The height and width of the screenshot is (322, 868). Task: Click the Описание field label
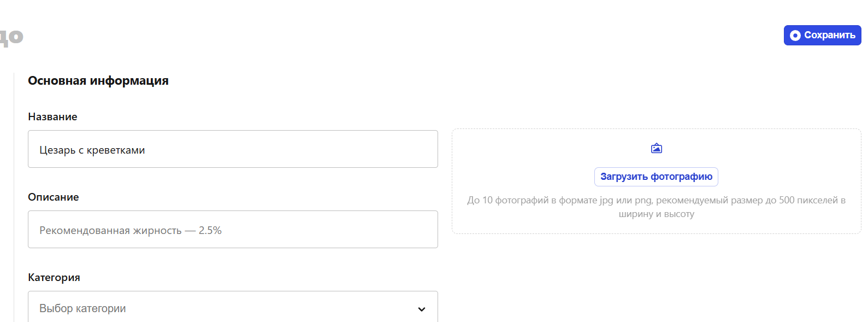tap(54, 197)
